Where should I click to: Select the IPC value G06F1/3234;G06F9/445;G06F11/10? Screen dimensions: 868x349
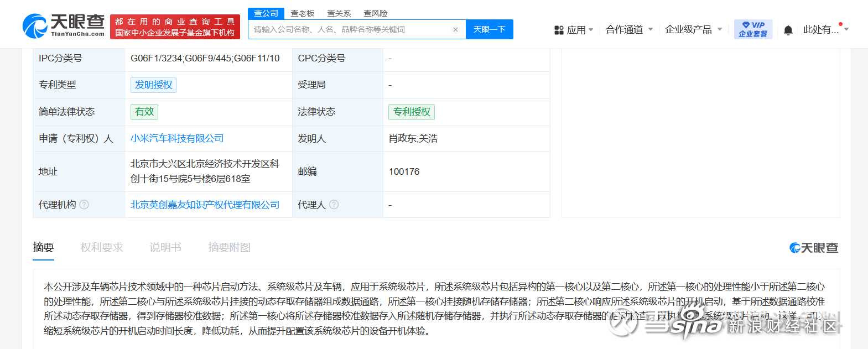pos(205,58)
